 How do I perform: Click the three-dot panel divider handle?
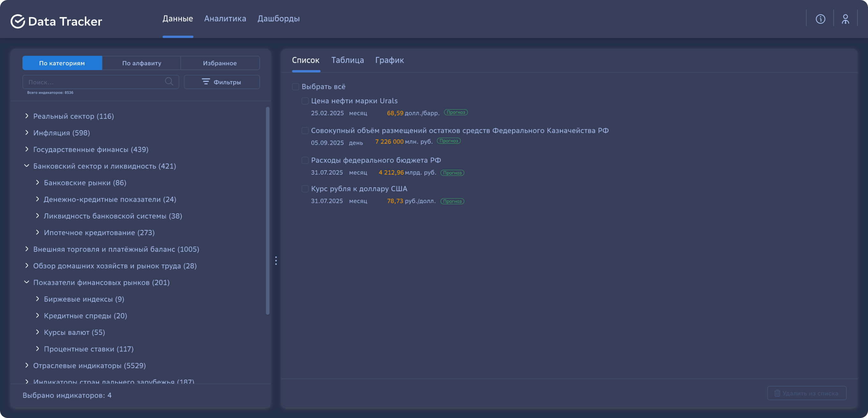(276, 260)
